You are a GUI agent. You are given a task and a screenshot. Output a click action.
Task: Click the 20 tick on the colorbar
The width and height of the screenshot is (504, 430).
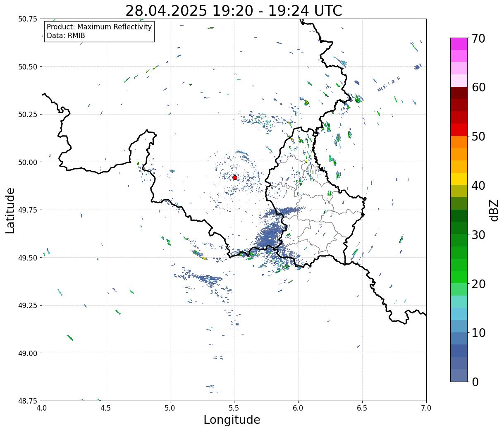478,284
